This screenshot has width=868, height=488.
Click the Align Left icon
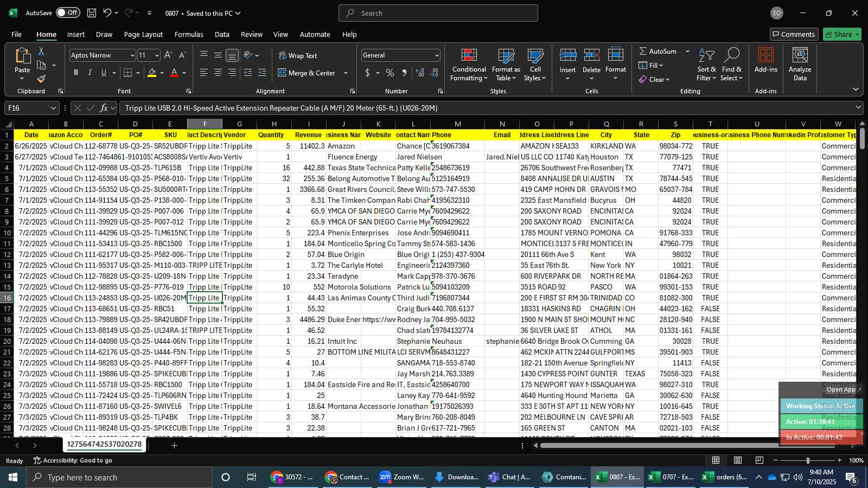204,73
